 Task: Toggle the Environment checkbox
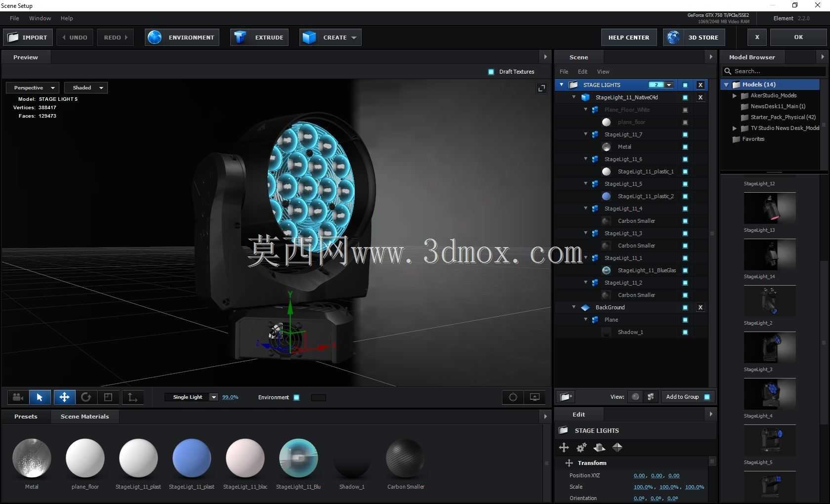[x=296, y=397]
